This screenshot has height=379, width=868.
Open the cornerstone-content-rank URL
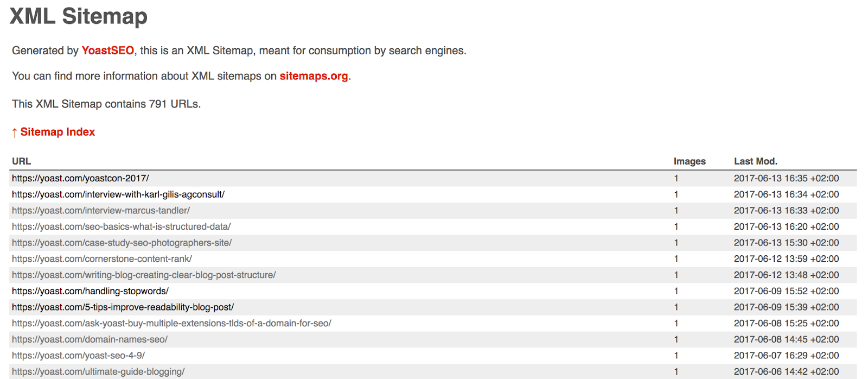102,259
